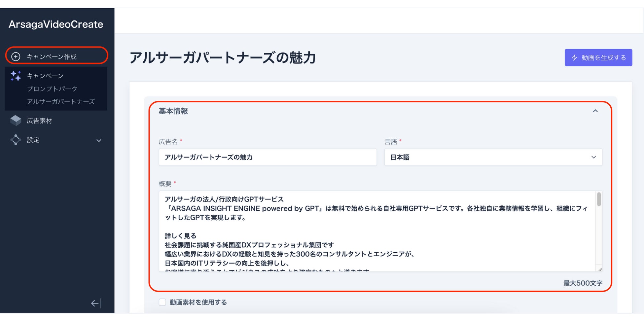Open the 広告素材 menu item
The height and width of the screenshot is (321, 644).
click(39, 121)
